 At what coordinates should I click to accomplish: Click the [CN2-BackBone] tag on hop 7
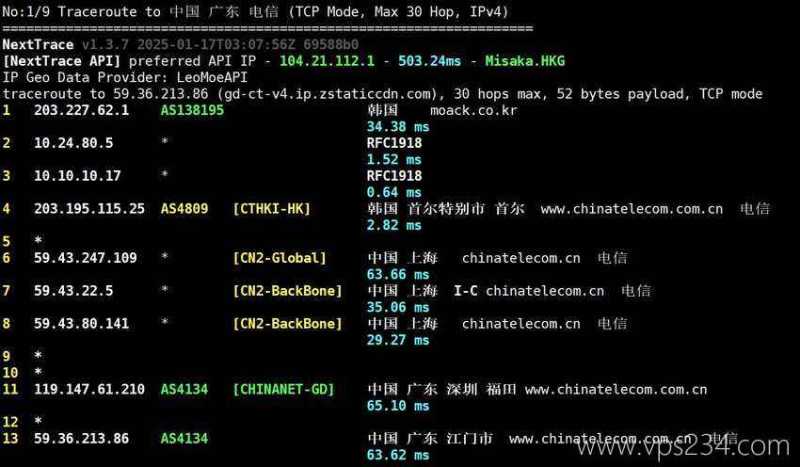click(287, 291)
